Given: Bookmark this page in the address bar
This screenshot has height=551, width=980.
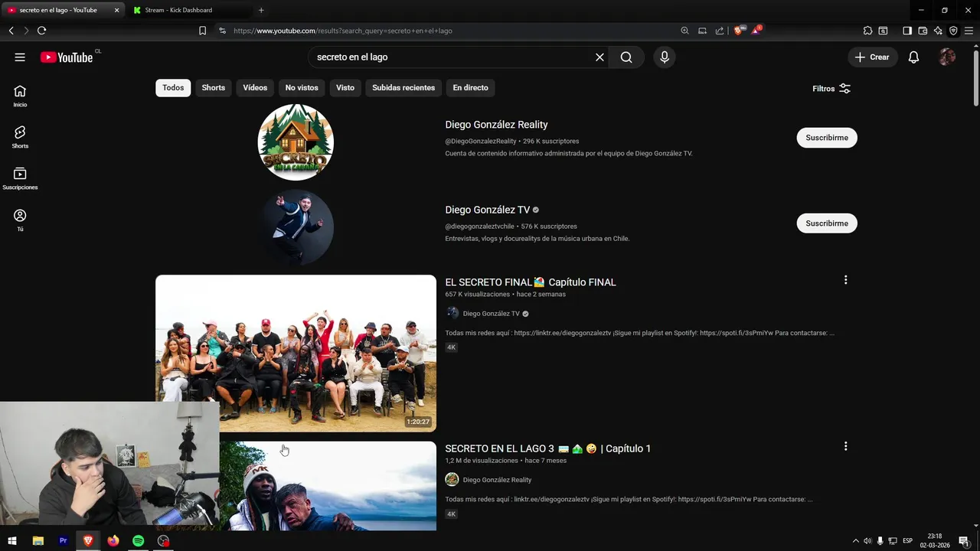Looking at the screenshot, I should pos(202,31).
